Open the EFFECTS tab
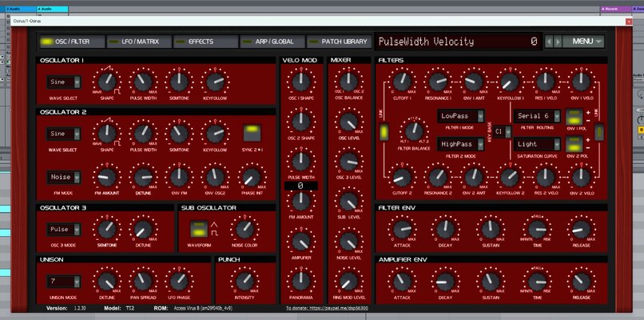The image size is (644, 320). 205,42
